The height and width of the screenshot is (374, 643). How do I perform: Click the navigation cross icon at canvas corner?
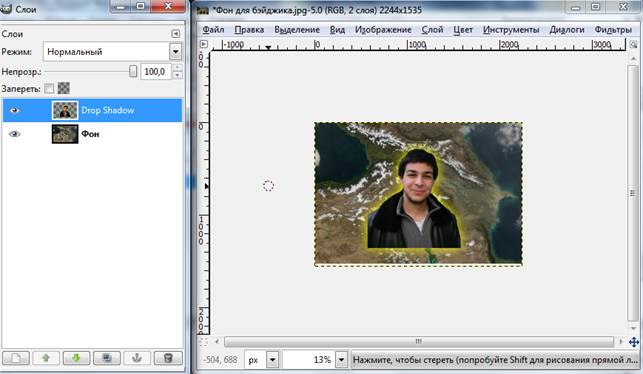tap(634, 342)
